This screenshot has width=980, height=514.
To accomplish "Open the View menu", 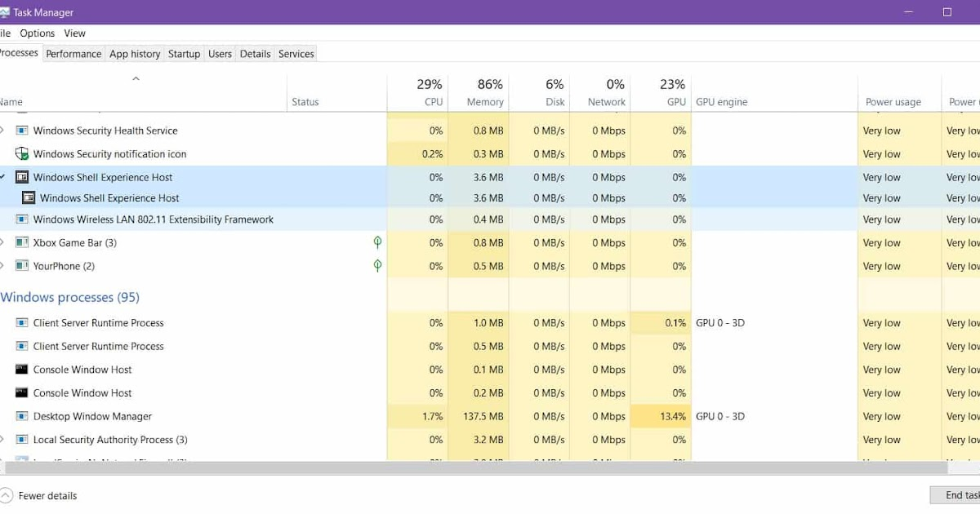I will [x=75, y=33].
